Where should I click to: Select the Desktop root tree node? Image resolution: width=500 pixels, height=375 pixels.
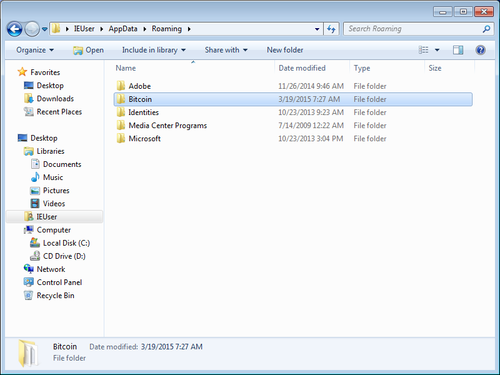tap(44, 138)
